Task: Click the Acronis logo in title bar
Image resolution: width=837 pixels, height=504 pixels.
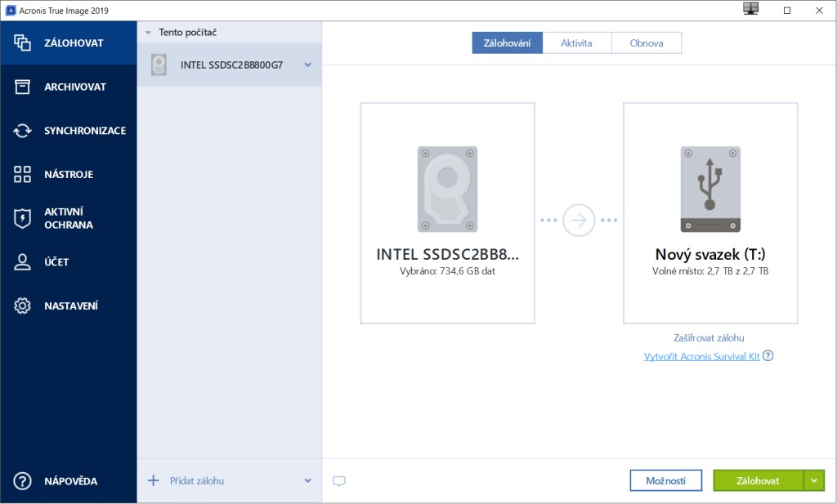Action: [x=10, y=10]
